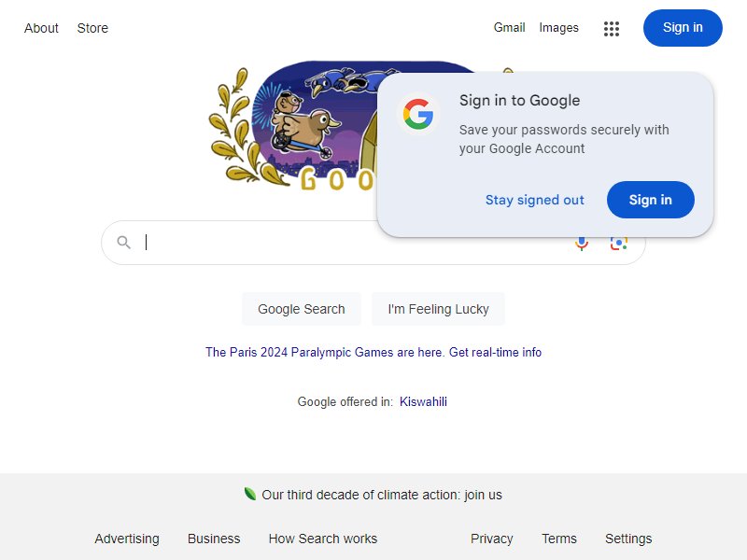The width and height of the screenshot is (747, 560).
Task: Open the Paralympic Games Google Doodle
Action: [293, 128]
